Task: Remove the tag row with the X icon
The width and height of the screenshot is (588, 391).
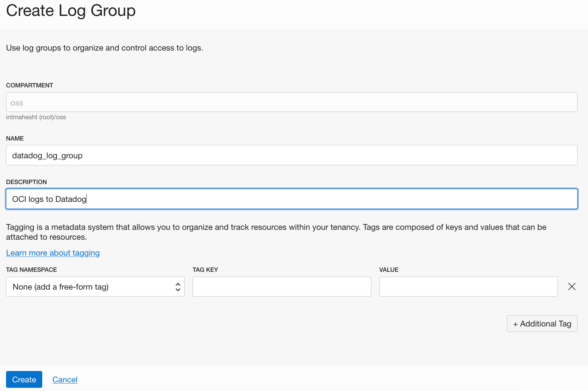Action: point(571,287)
